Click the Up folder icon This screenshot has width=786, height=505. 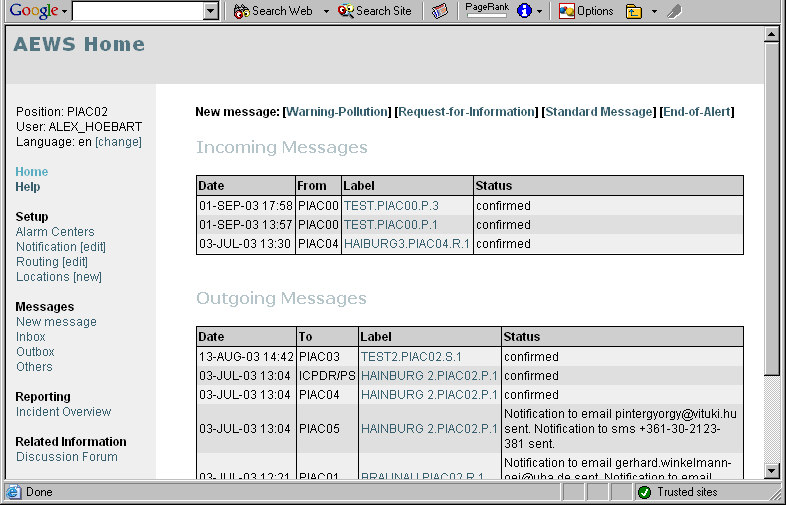click(x=634, y=11)
